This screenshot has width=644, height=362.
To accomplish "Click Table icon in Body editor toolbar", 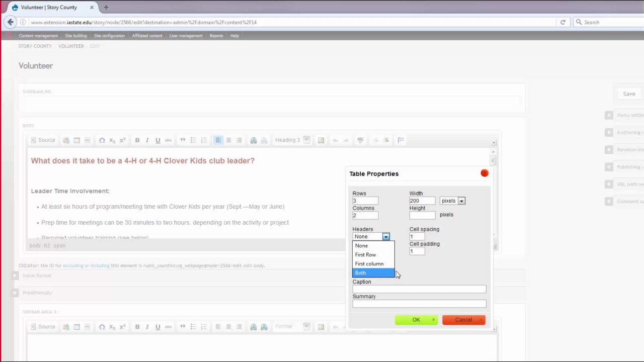I will (x=76, y=140).
